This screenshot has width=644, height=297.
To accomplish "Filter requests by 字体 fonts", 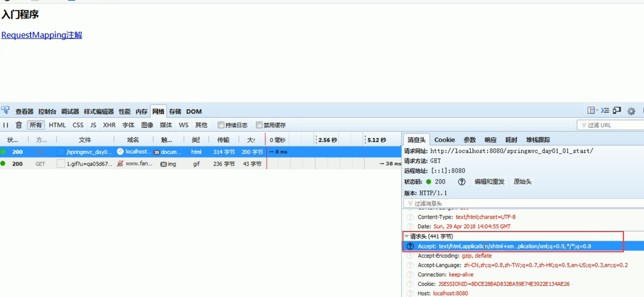I will [128, 125].
